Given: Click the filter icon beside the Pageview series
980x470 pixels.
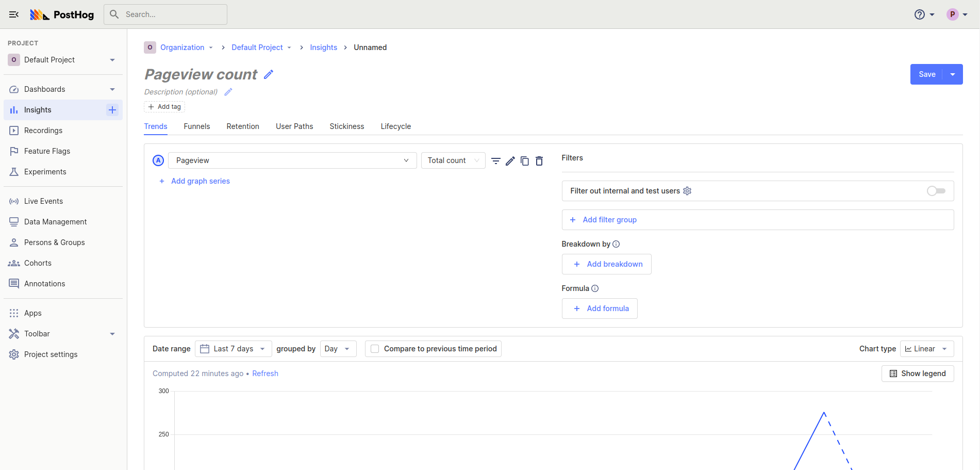Looking at the screenshot, I should tap(495, 161).
